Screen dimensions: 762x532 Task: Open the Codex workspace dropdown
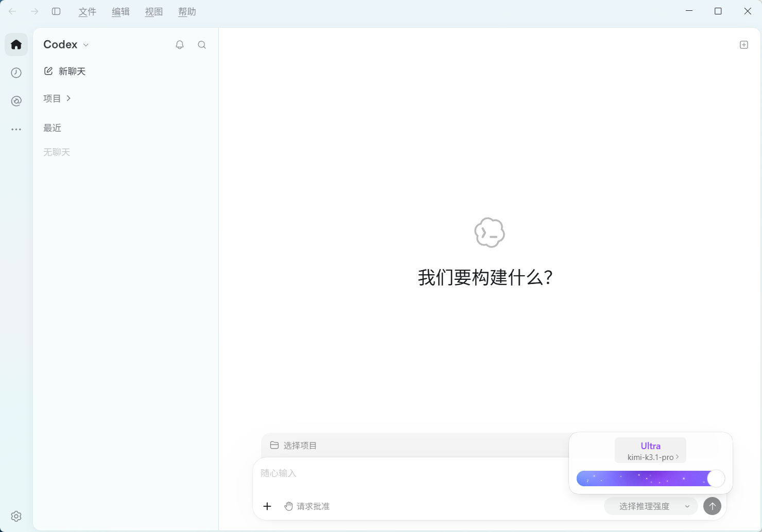coord(66,45)
